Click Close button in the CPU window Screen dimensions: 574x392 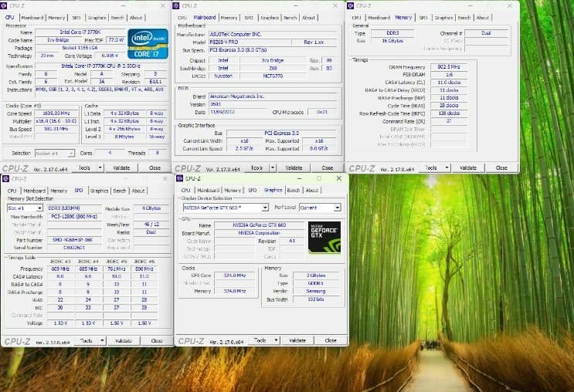pos(155,168)
